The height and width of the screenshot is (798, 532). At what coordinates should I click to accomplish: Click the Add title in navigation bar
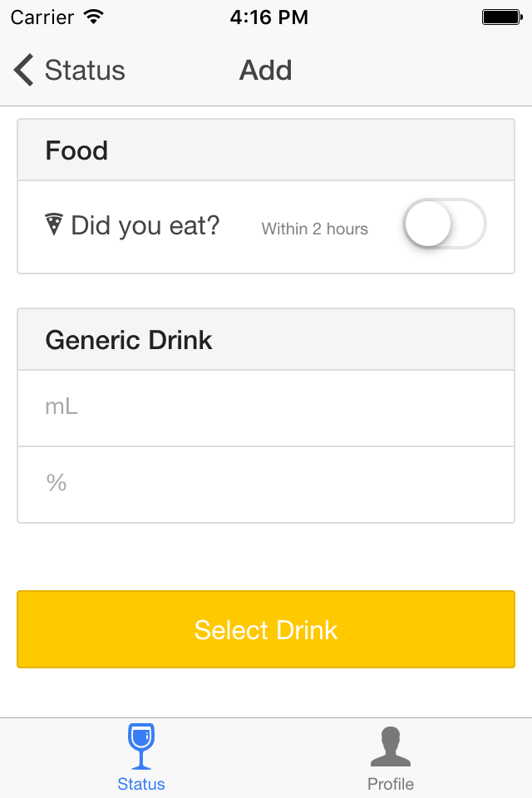(x=266, y=71)
